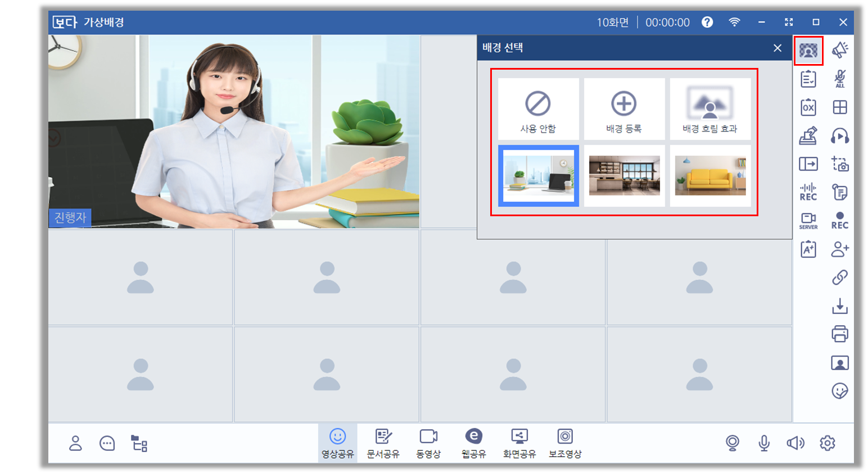This screenshot has height=474, width=868.
Task: Select the 보조영상 tab
Action: click(565, 443)
